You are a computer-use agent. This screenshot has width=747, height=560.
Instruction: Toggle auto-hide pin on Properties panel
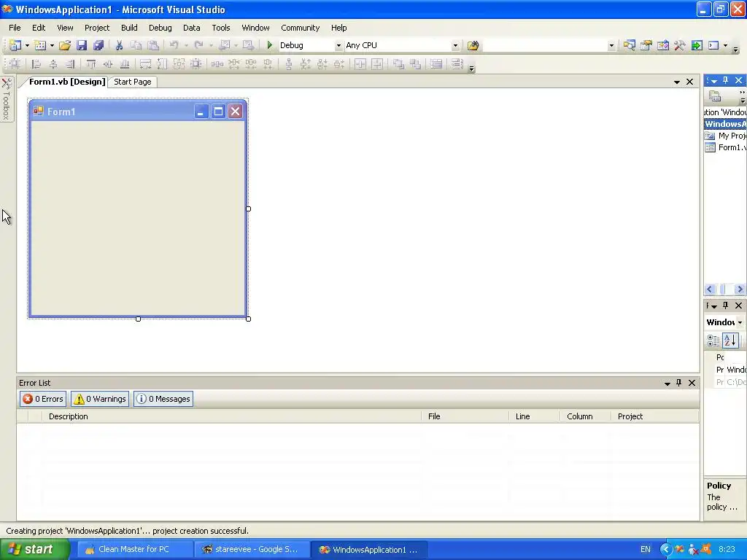pyautogui.click(x=726, y=306)
